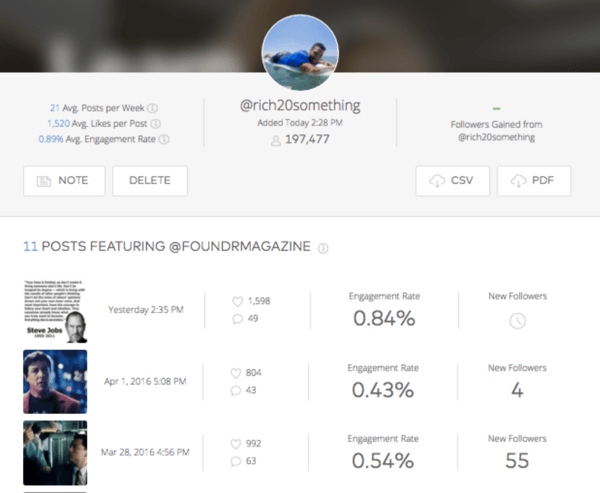600x493 pixels.
Task: Click the 0.89% Avg. Engagement Rate value
Action: 51,139
